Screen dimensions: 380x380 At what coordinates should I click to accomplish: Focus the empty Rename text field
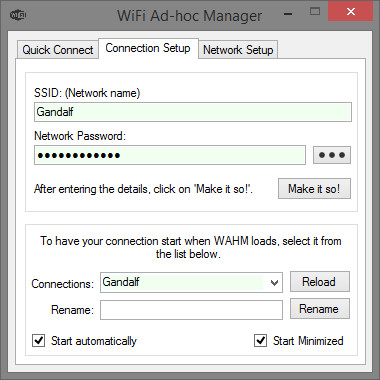tap(191, 310)
